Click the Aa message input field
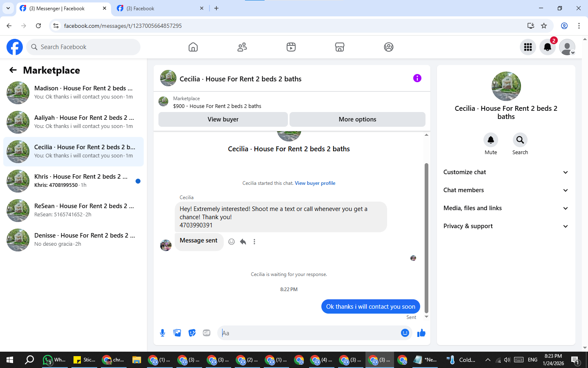 pos(310,333)
